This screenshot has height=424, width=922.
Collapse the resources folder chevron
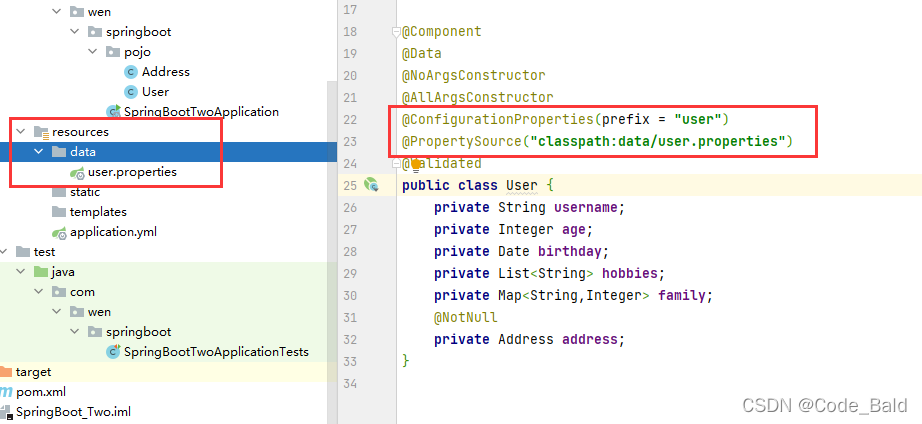pos(21,132)
